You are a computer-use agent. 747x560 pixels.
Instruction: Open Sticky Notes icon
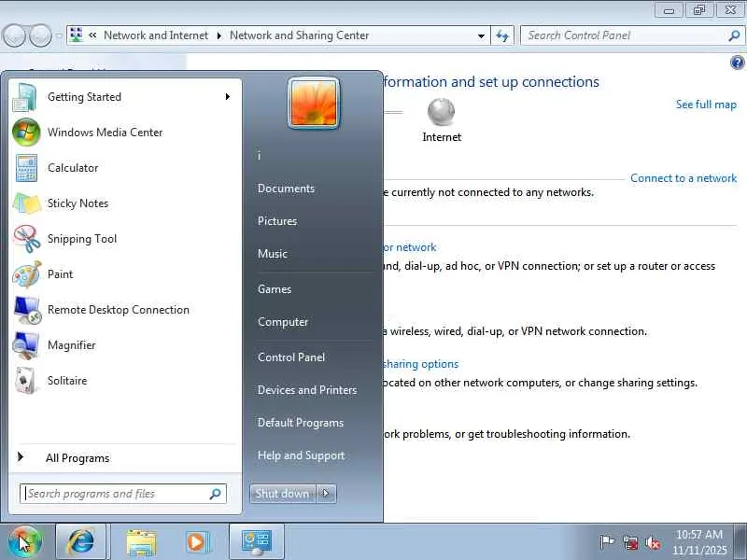click(27, 203)
